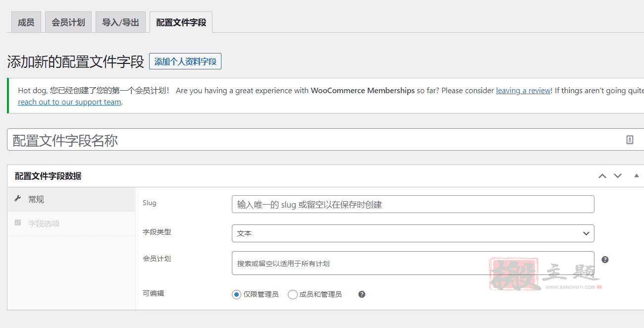
Task: Select the 配置文件字段 tab
Action: [181, 22]
